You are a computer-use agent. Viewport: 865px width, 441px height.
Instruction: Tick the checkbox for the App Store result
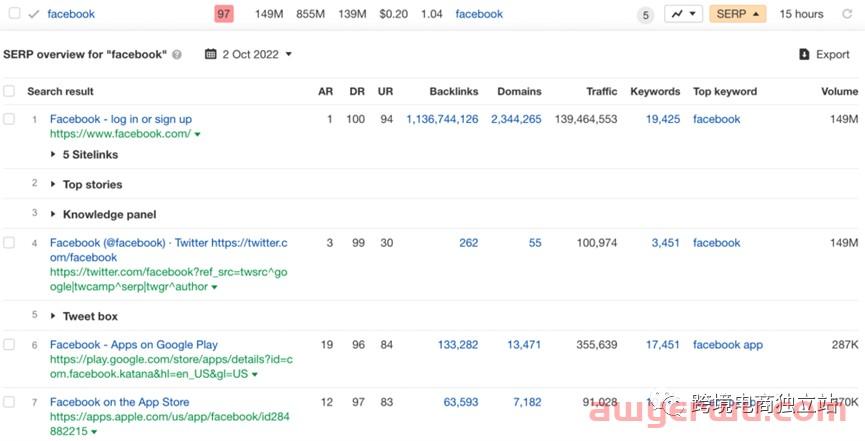point(9,402)
